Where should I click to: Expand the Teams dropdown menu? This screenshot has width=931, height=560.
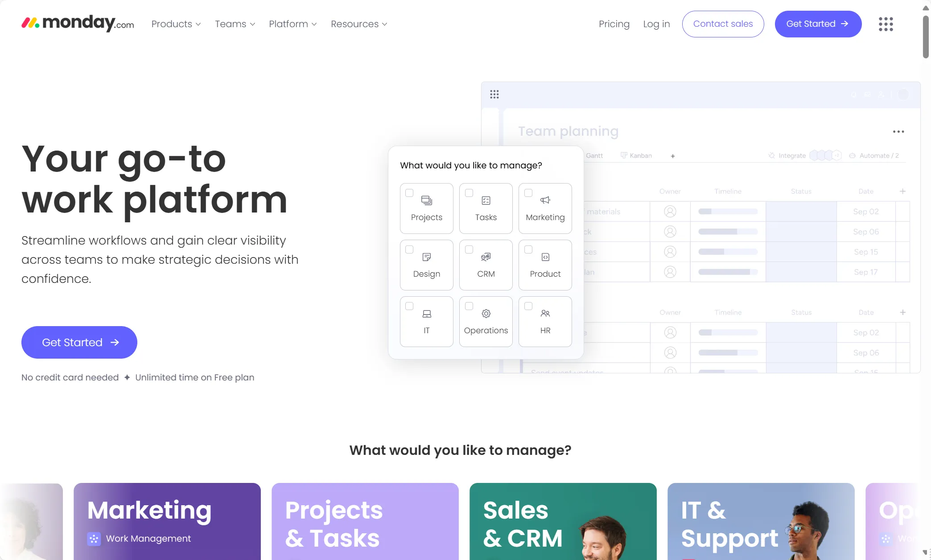[x=235, y=24]
